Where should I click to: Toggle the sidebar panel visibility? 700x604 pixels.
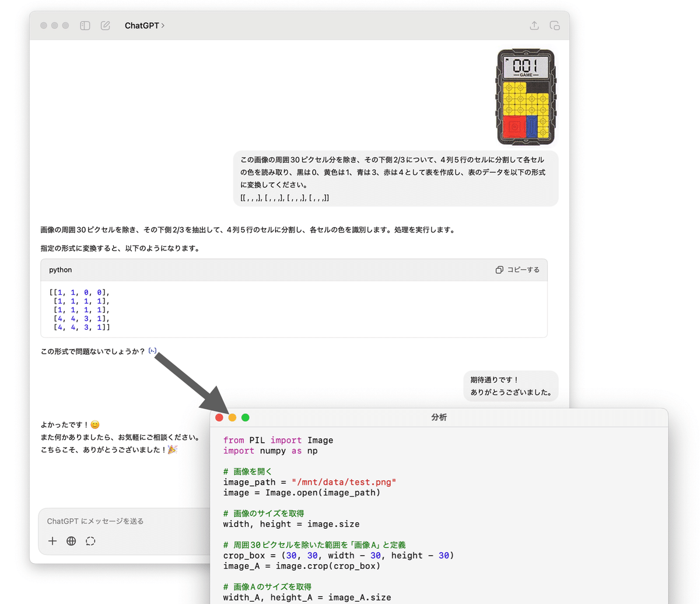[85, 26]
